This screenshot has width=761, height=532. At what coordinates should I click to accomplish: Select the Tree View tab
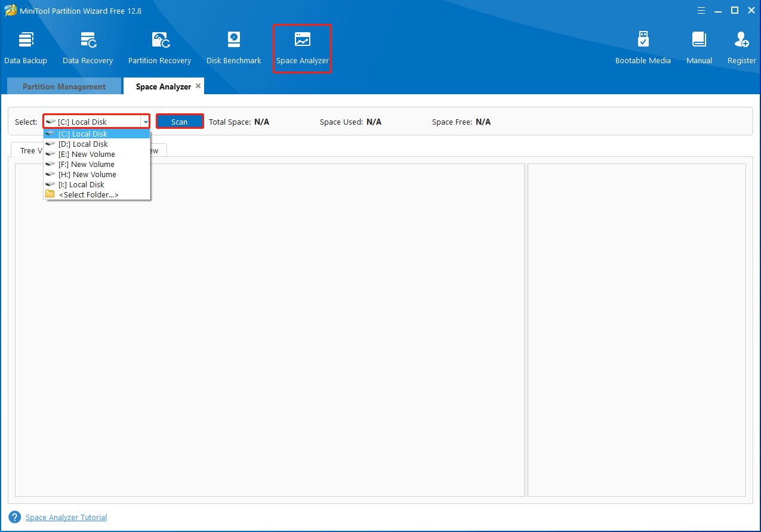[x=30, y=150]
